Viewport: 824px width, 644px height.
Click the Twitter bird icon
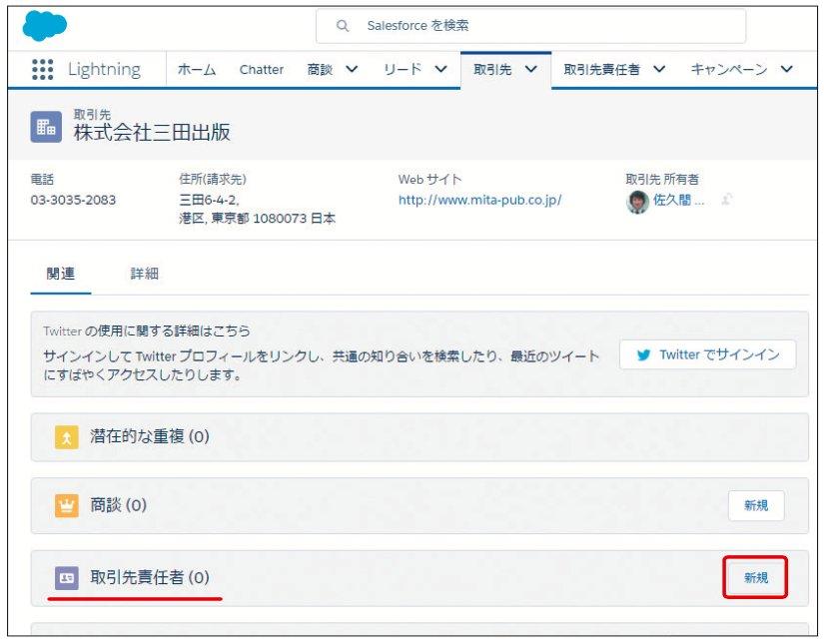[x=643, y=355]
